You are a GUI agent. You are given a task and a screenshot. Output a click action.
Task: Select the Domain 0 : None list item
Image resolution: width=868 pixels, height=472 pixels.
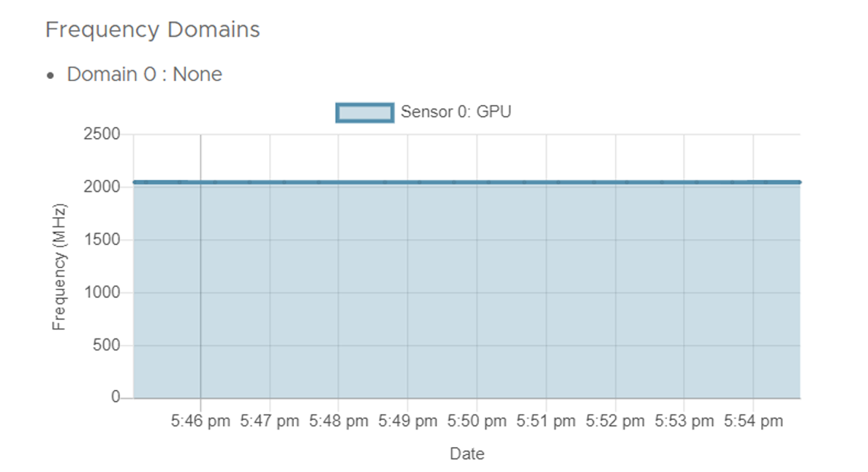(144, 75)
